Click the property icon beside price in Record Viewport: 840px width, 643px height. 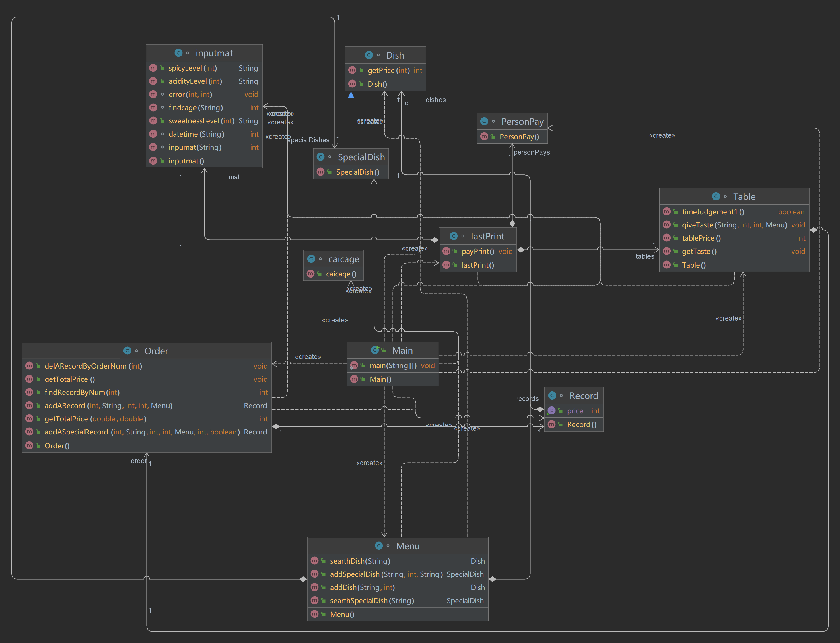(551, 411)
